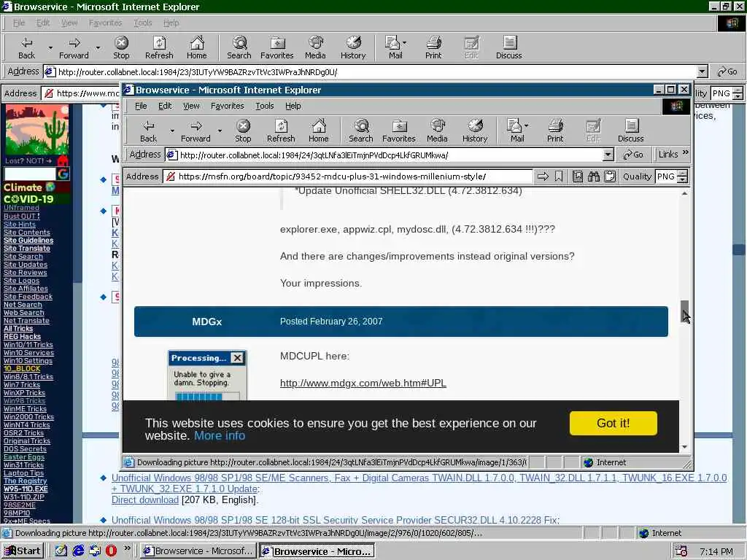
Task: Click Go button in background window address bar
Action: pyautogui.click(x=727, y=72)
